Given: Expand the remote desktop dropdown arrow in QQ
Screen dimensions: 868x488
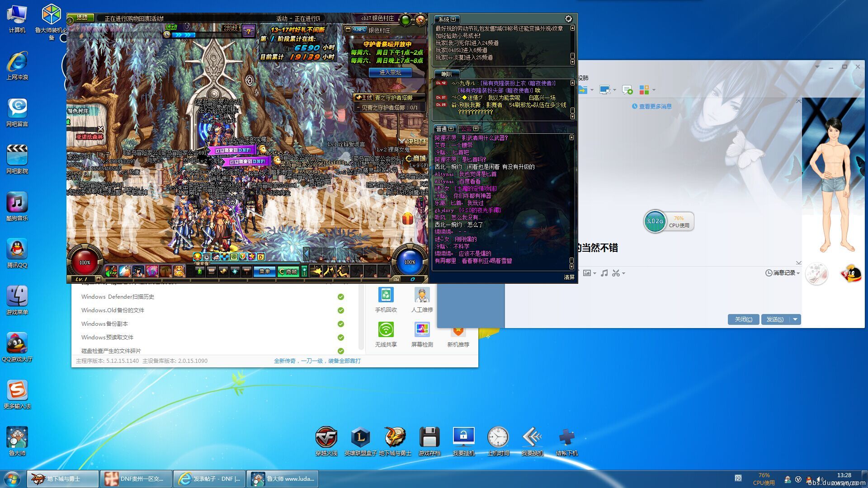Looking at the screenshot, I should click(614, 90).
